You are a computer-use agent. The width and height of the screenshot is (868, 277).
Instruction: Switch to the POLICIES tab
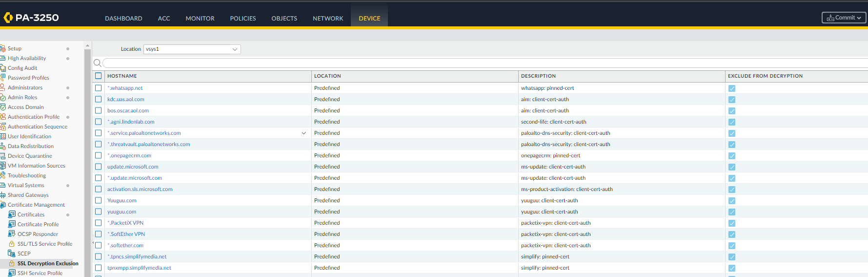pyautogui.click(x=242, y=19)
